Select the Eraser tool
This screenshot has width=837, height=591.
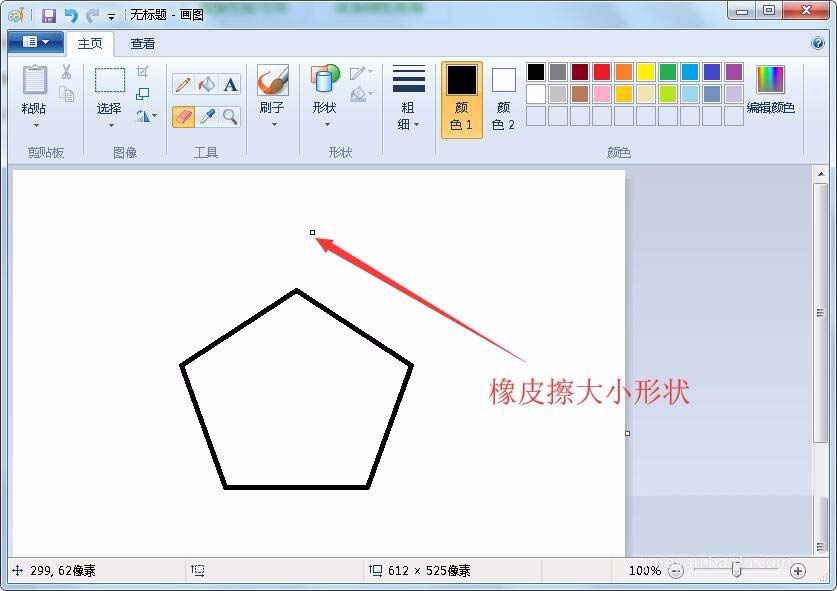click(x=183, y=117)
